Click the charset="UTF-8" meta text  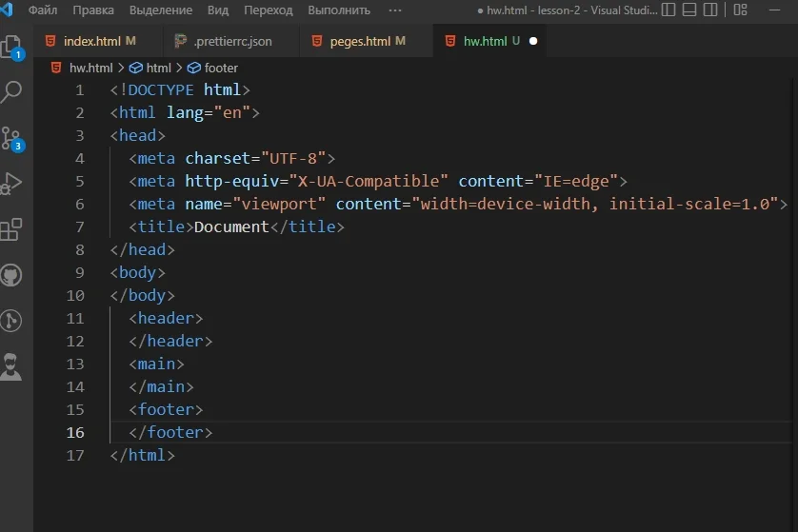click(255, 158)
